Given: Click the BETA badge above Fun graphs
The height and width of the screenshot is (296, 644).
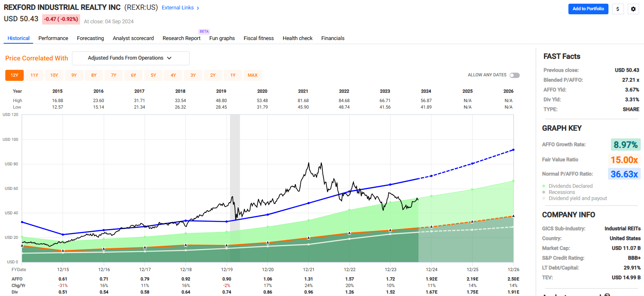Looking at the screenshot, I should point(204,31).
